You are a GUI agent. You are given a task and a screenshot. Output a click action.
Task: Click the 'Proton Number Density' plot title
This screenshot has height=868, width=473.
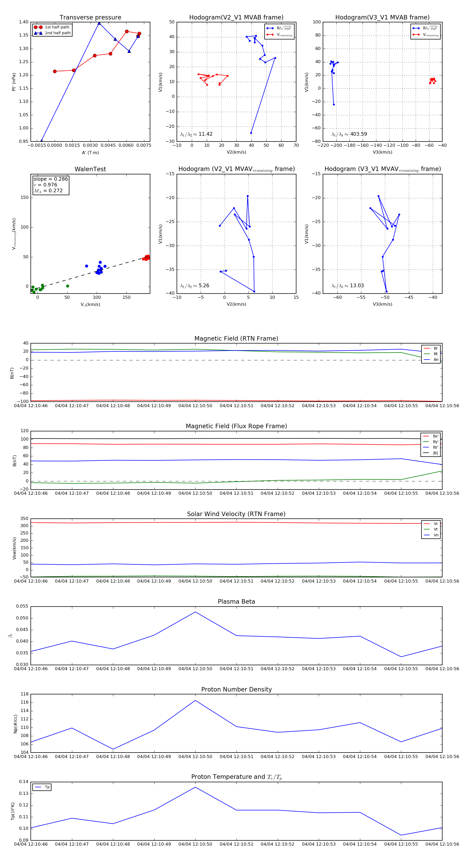[x=236, y=689]
